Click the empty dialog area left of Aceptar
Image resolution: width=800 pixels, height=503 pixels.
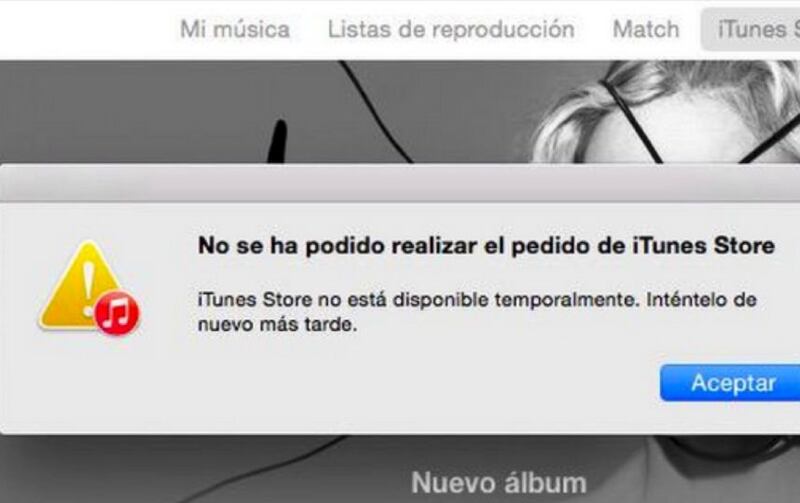coord(408,383)
